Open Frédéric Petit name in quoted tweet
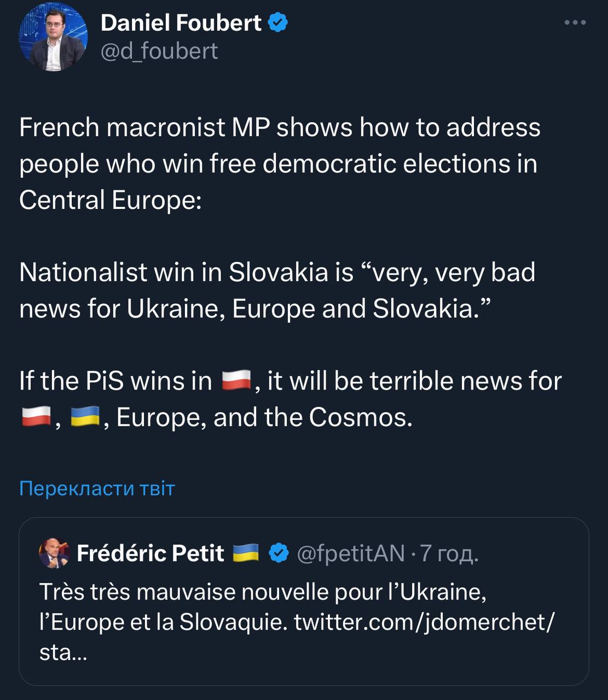Screen dimensions: 608x700 (150, 553)
